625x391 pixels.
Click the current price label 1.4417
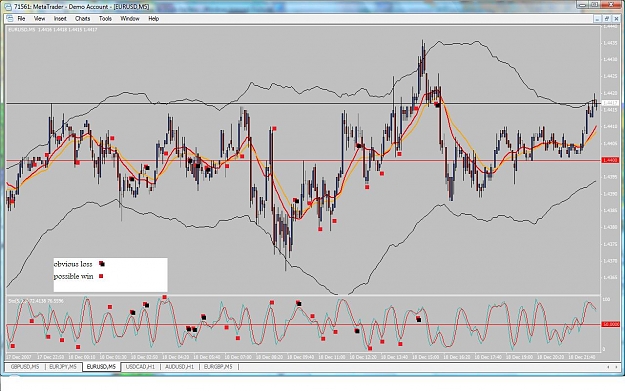click(x=609, y=103)
